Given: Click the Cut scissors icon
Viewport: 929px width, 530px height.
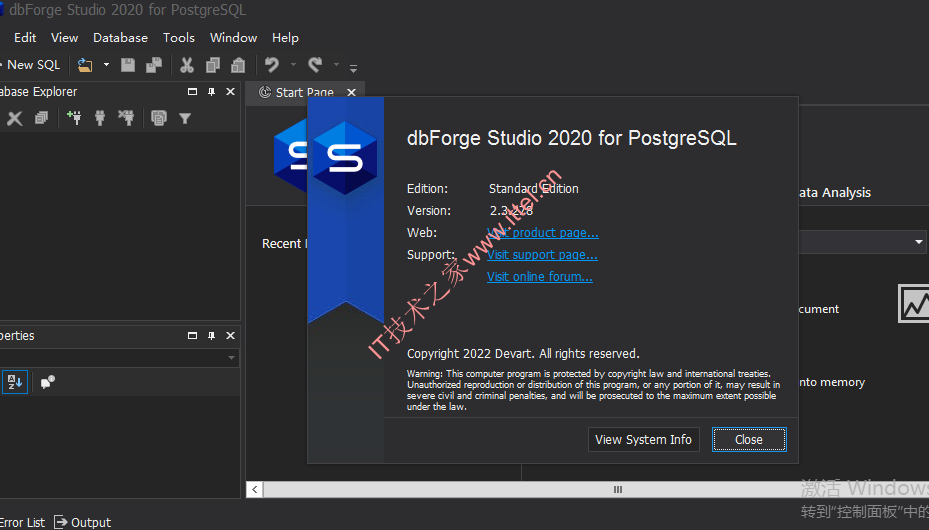Looking at the screenshot, I should pos(187,65).
